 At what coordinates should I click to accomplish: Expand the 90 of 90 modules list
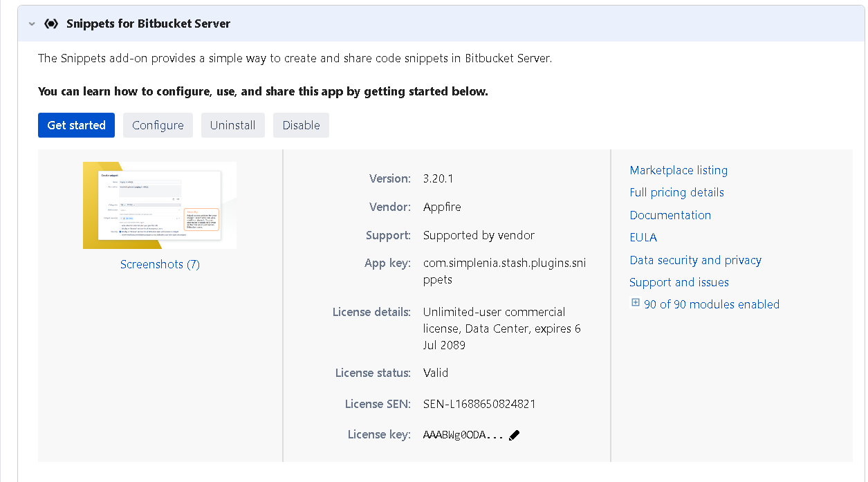pos(711,304)
